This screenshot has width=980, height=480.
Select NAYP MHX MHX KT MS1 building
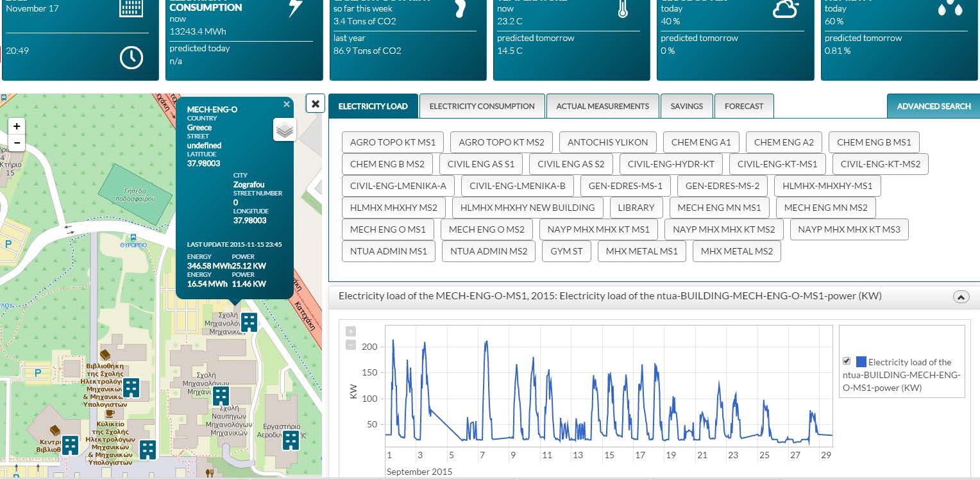pyautogui.click(x=598, y=229)
